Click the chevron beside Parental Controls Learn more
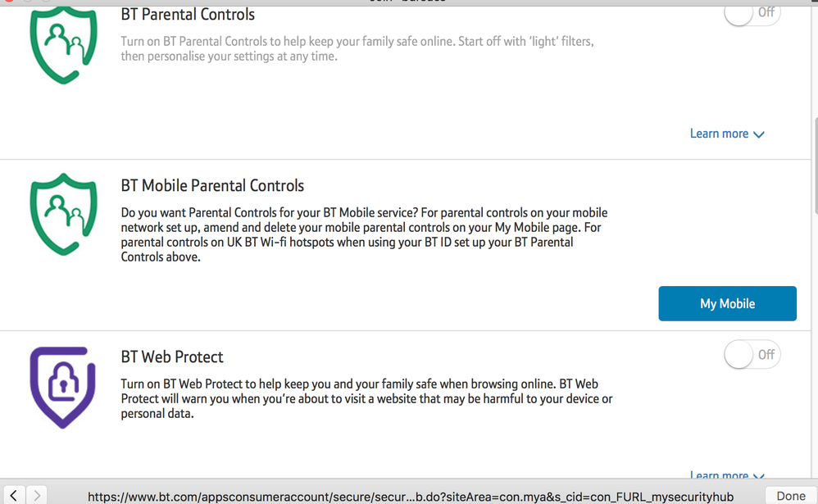Image resolution: width=818 pixels, height=504 pixels. click(x=759, y=134)
